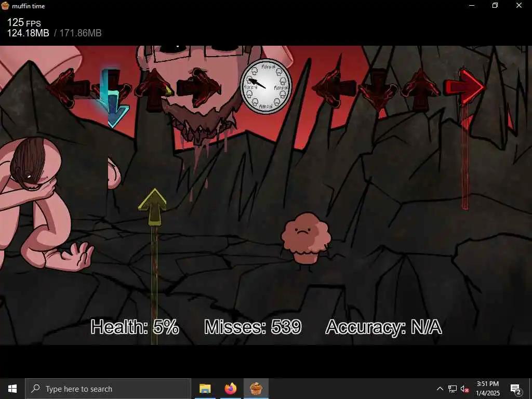Screen dimensions: 532x399
Task: Open the clock showing 3:51 PM
Action: 487,389
